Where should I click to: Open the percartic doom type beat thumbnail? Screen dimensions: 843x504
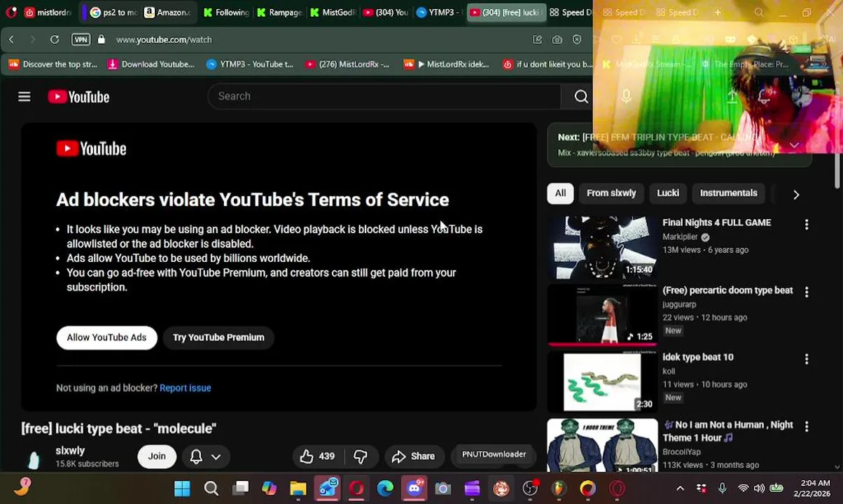coord(602,315)
